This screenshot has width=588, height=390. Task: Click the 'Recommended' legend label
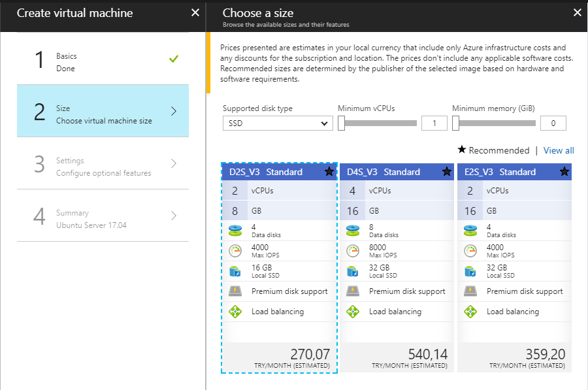[x=499, y=150]
